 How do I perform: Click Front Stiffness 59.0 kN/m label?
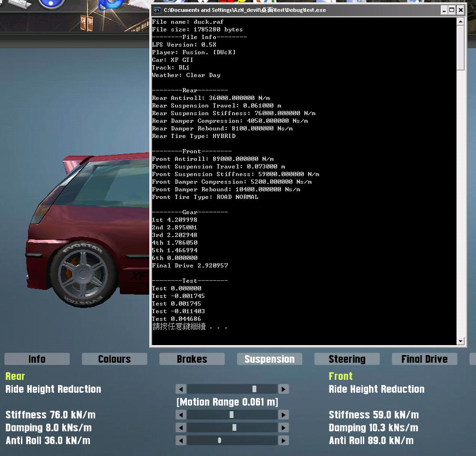click(374, 415)
